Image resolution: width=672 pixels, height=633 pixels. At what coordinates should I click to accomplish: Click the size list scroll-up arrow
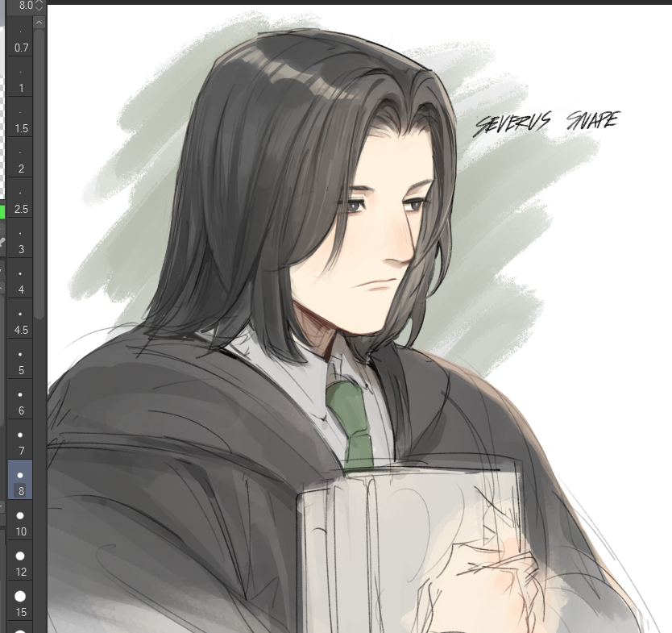tap(39, 22)
